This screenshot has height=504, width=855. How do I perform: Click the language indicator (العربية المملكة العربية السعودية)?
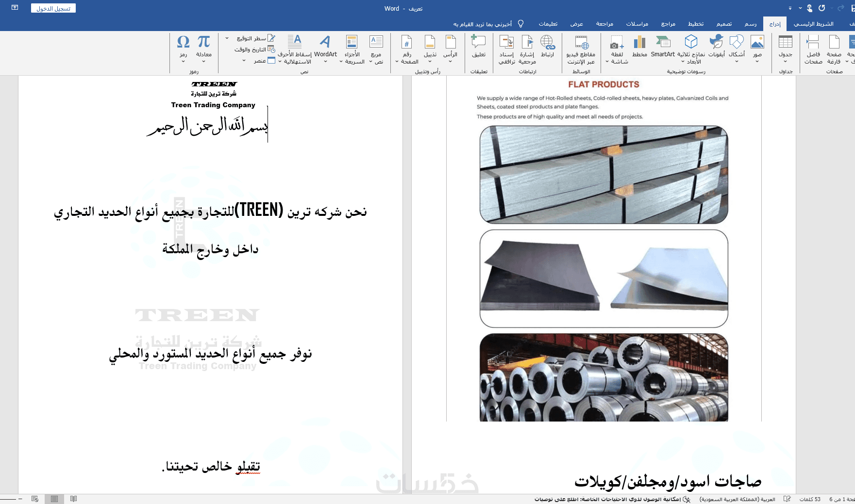pos(737,499)
